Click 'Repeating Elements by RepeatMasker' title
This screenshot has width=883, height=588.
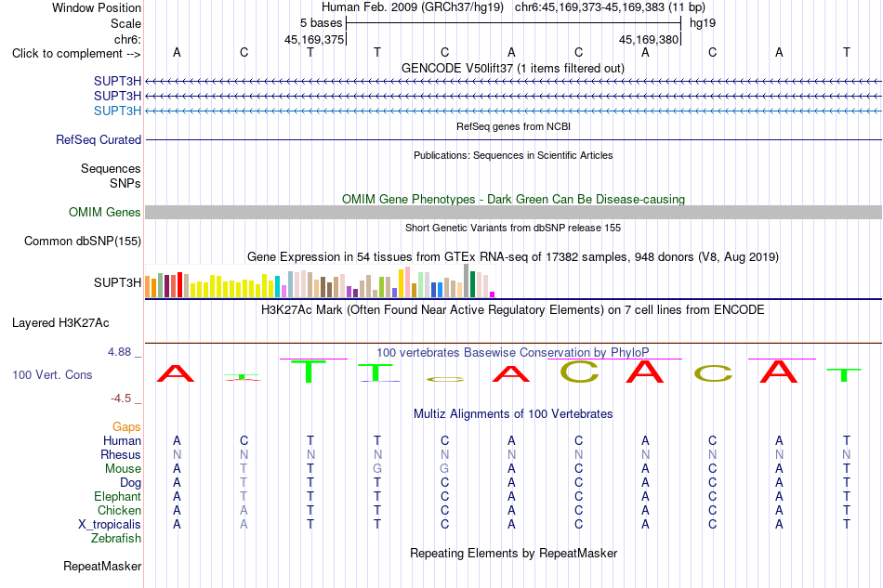pyautogui.click(x=513, y=553)
